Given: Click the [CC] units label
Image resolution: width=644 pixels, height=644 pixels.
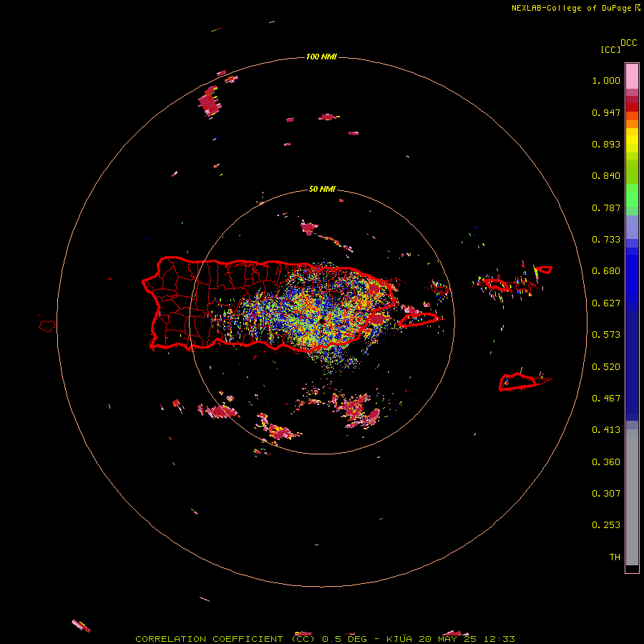Looking at the screenshot, I should click(610, 49).
